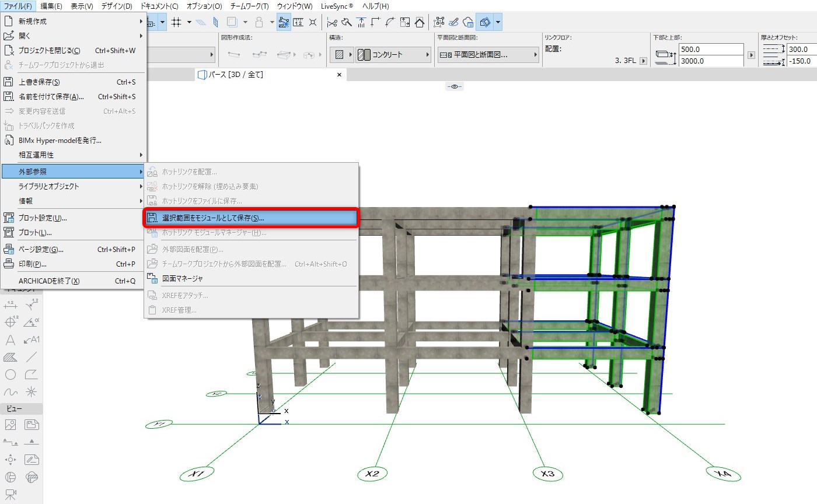The width and height of the screenshot is (817, 504).
Task: Select the Detail tool
Action: click(10, 478)
